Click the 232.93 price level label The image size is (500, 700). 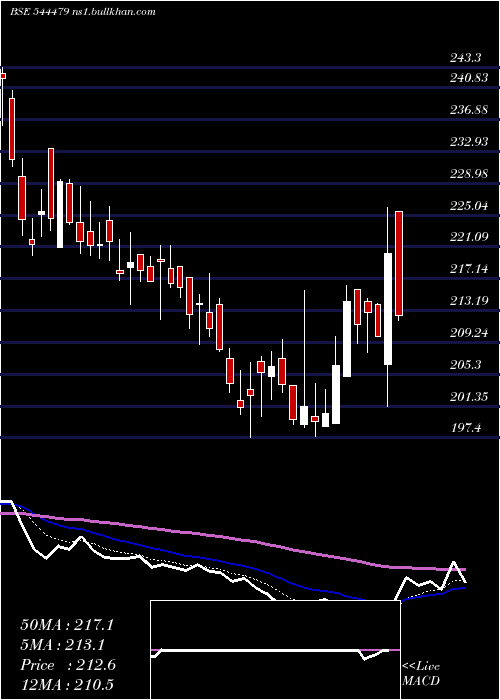[468, 142]
